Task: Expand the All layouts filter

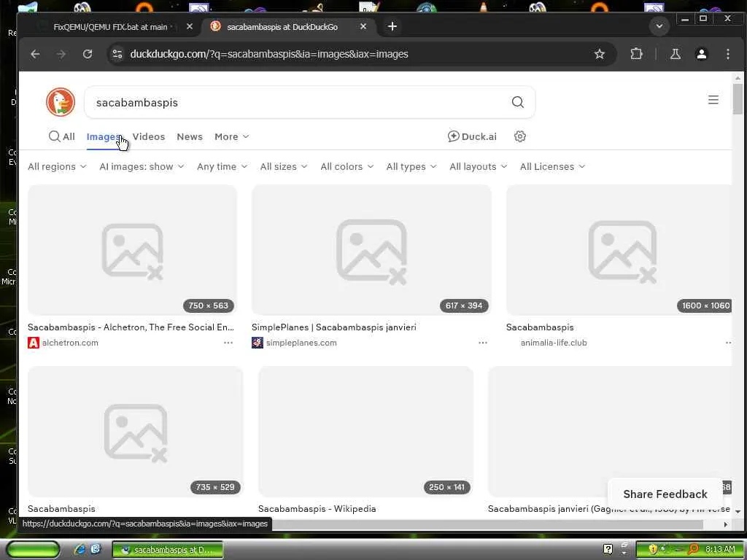Action: pos(479,167)
